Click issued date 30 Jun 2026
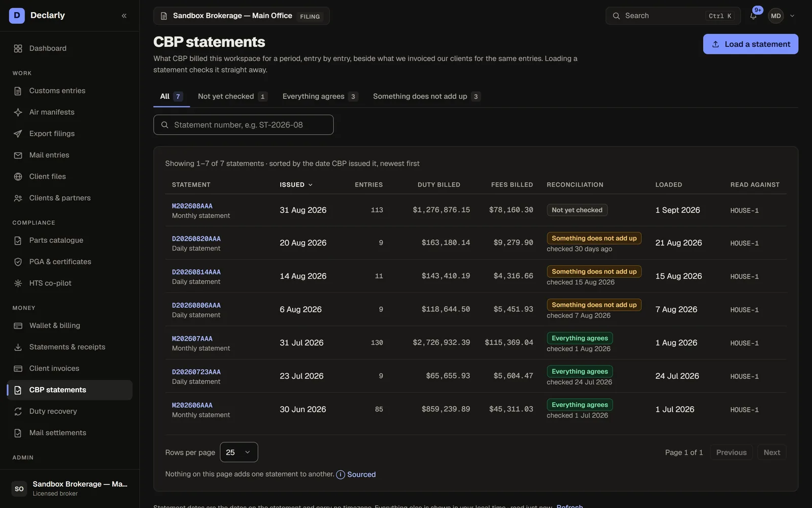This screenshot has width=812, height=508. pyautogui.click(x=303, y=409)
